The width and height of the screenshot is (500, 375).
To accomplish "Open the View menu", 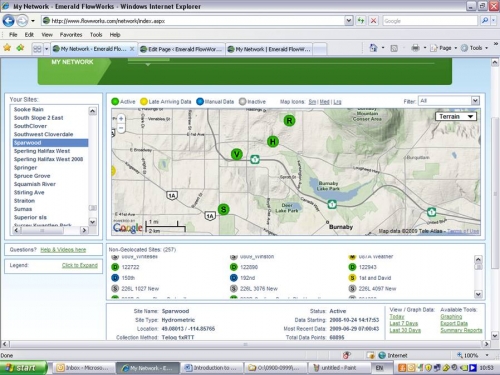I will click(47, 35).
